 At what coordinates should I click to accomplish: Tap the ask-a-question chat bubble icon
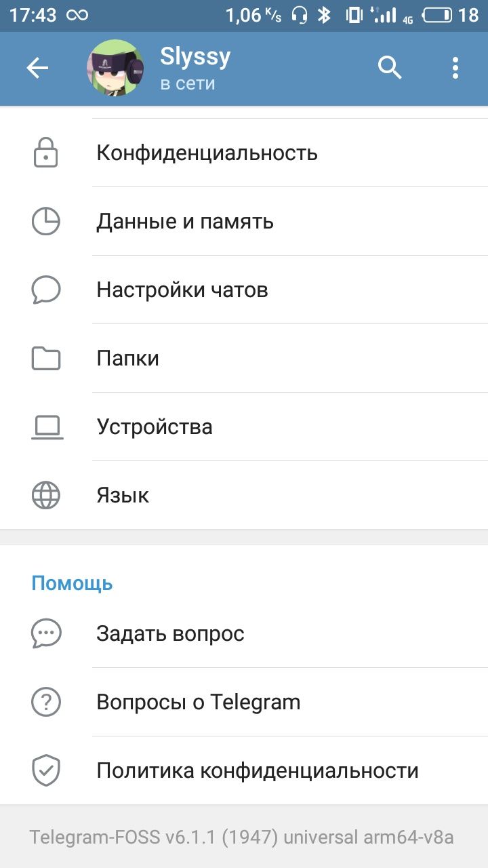46,634
